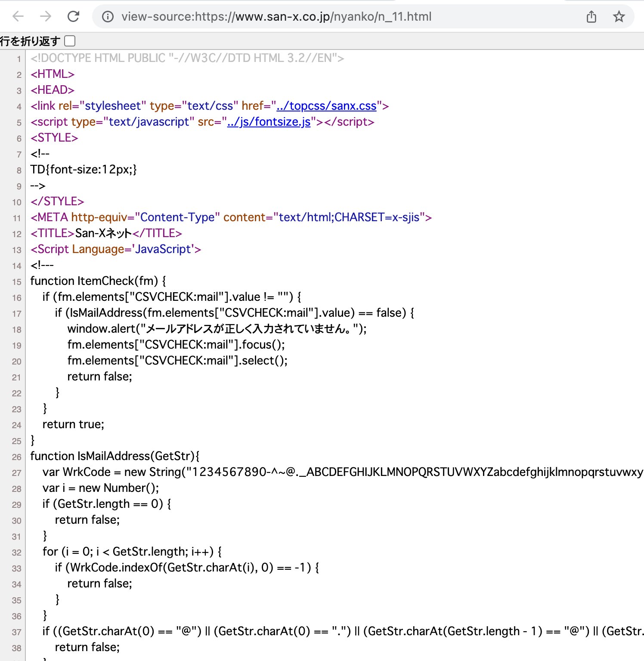Open the ../js/fontsize.js script link
This screenshot has height=661, width=644.
[x=269, y=122]
